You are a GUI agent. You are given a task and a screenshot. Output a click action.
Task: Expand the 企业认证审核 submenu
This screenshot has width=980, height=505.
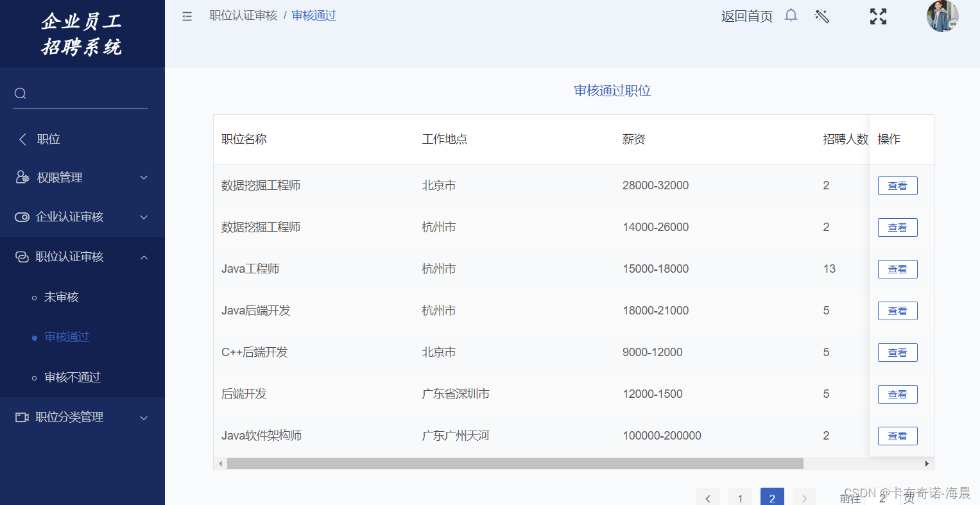[x=144, y=218]
